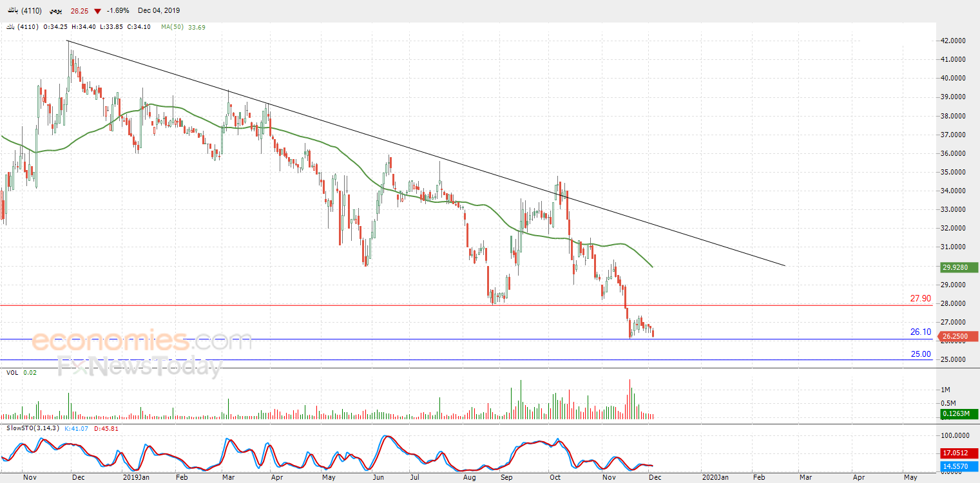Click the 27.90 resistance level label
The width and height of the screenshot is (980, 483).
(x=920, y=298)
